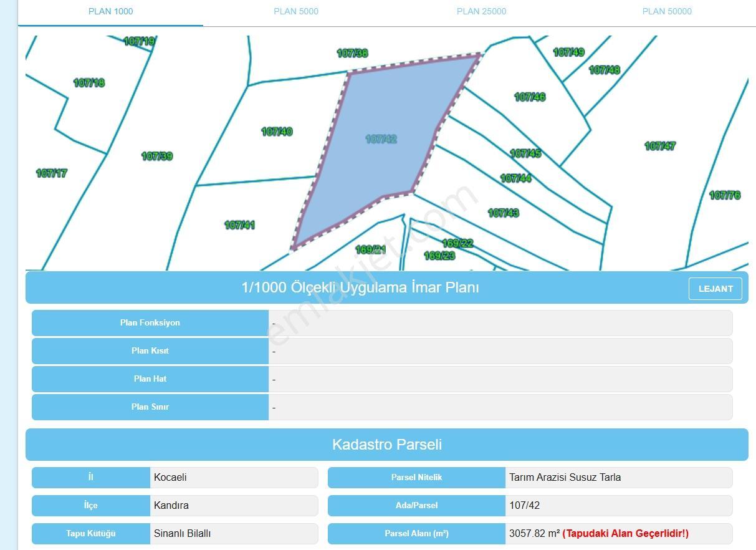
Task: Click parcel label 107/38 on map
Action: 352,54
